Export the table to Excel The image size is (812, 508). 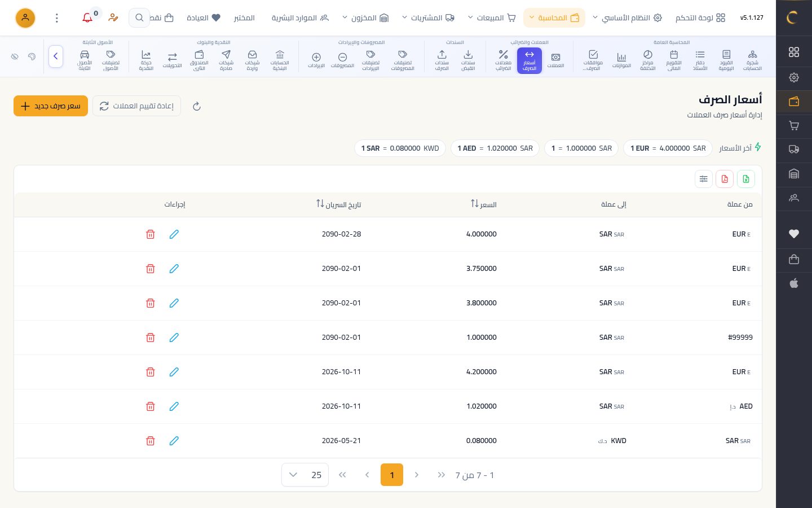click(746, 179)
